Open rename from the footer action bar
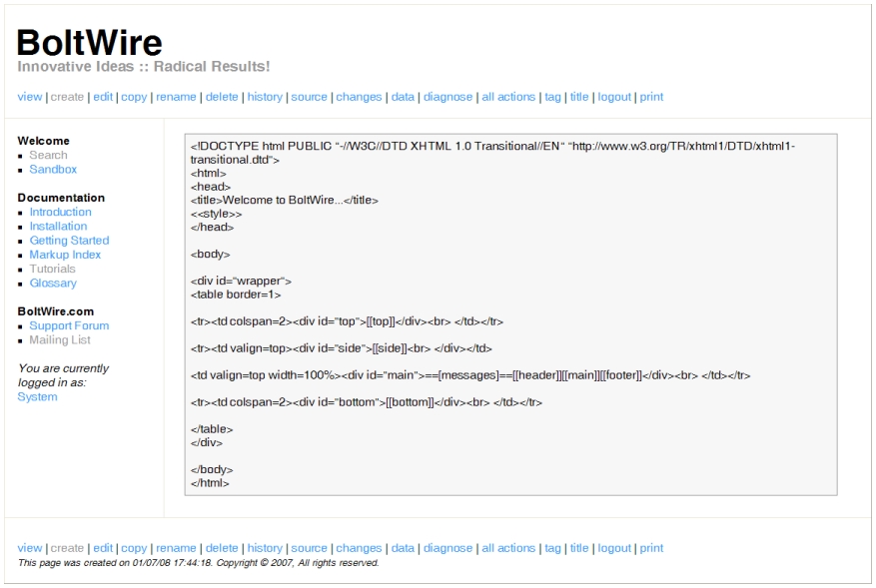 click(176, 548)
